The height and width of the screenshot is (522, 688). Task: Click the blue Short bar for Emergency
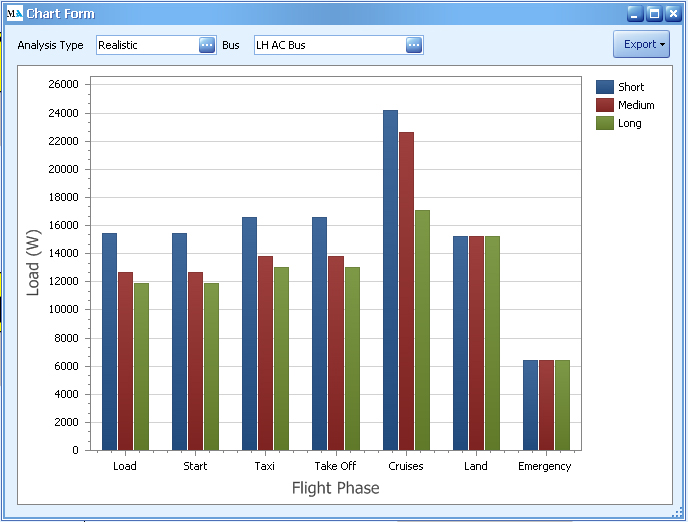pyautogui.click(x=530, y=405)
